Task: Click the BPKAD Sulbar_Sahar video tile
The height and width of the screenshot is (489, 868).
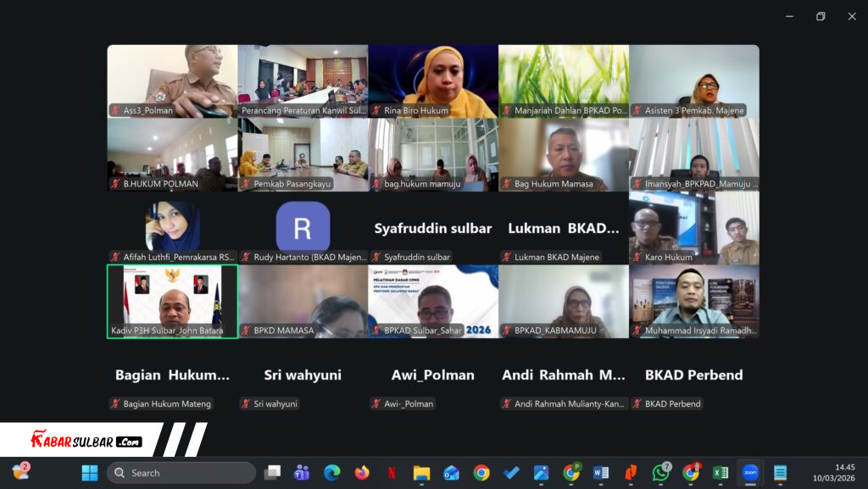Action: 433,301
